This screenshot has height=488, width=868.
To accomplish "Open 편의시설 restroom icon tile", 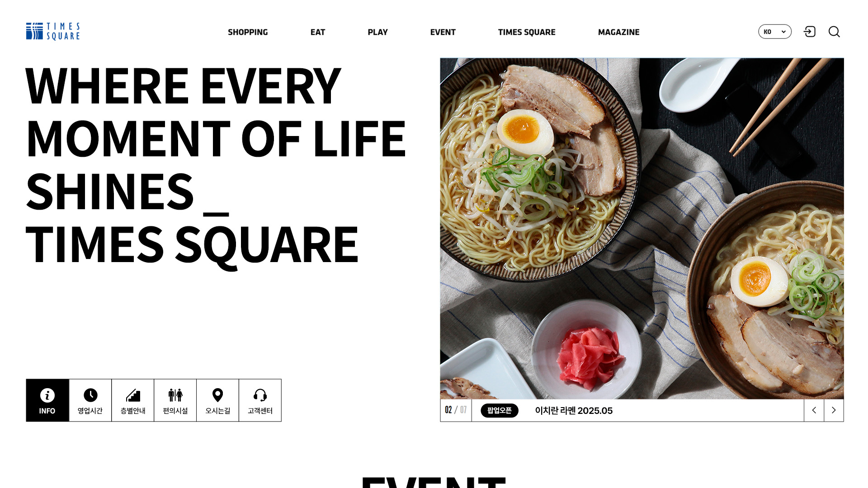I will (175, 400).
